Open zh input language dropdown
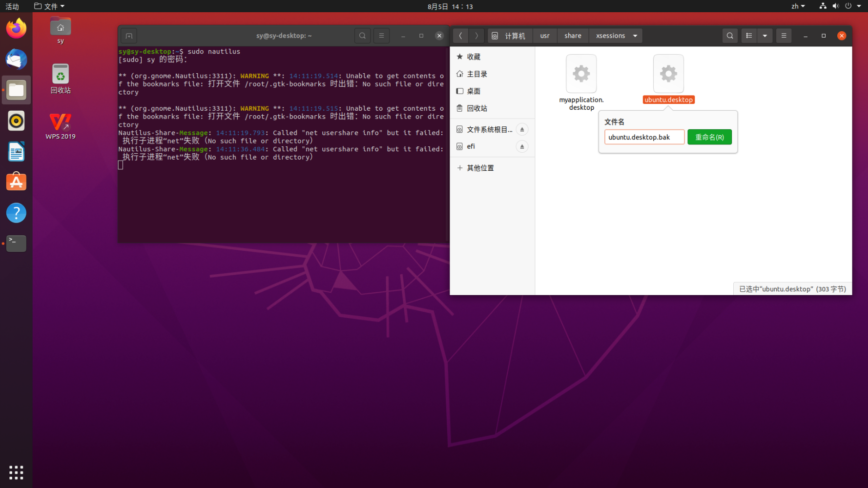This screenshot has height=488, width=868. coord(798,6)
